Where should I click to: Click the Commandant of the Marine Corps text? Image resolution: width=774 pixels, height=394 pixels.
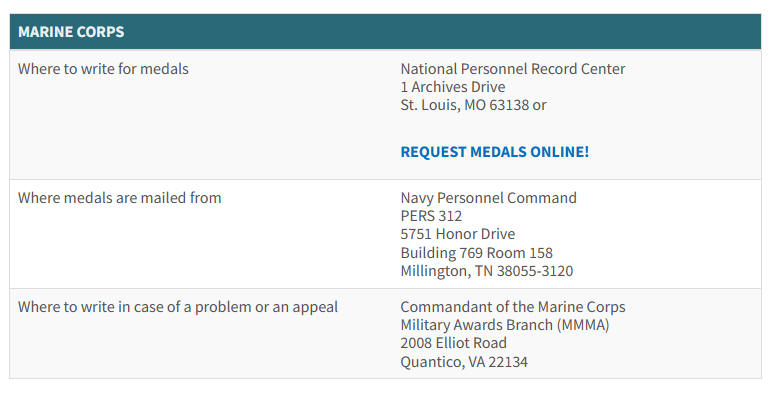tap(513, 307)
